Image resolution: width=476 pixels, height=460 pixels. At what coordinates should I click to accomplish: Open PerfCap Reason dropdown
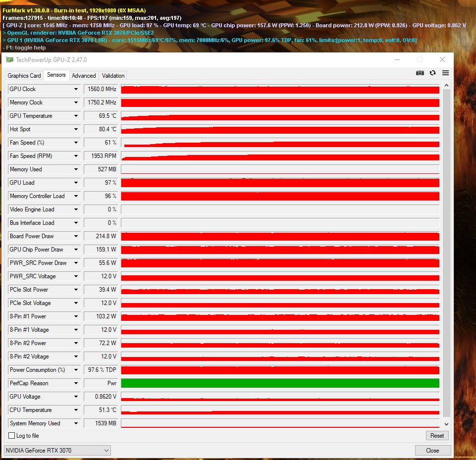pos(76,383)
